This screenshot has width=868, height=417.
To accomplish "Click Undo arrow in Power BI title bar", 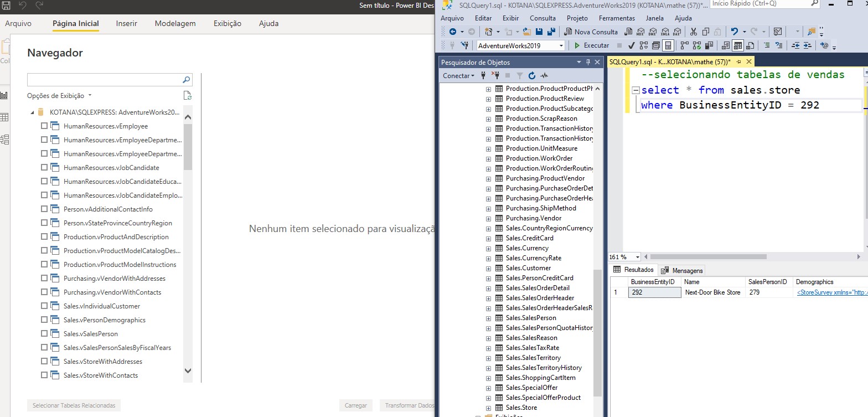I will click(23, 7).
